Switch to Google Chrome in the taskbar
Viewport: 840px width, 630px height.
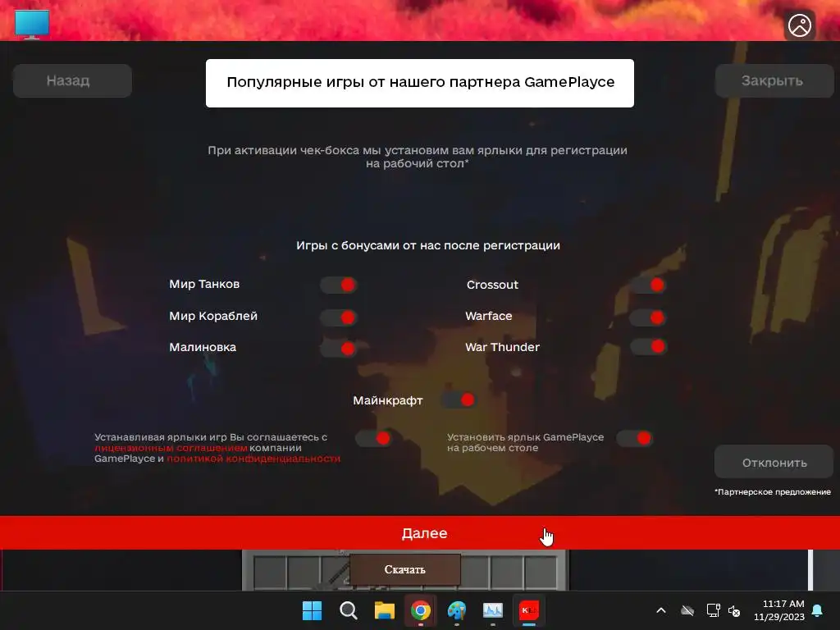pos(421,610)
